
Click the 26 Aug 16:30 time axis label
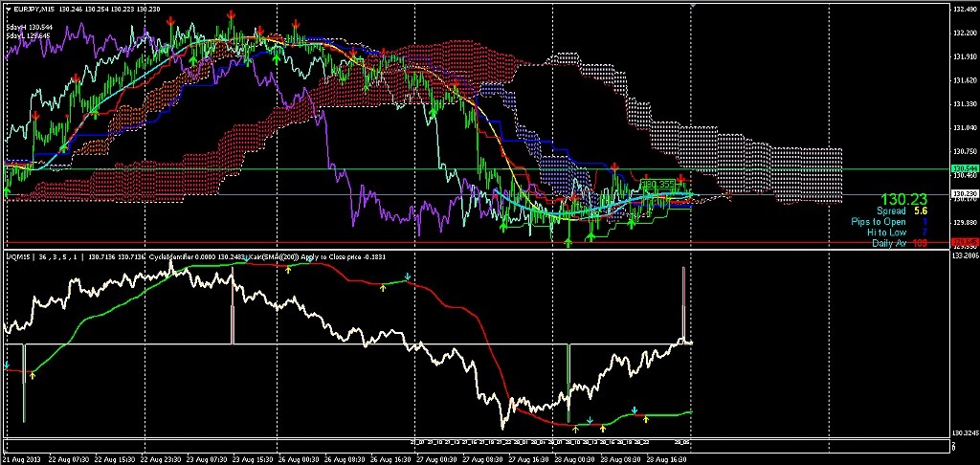[391, 458]
